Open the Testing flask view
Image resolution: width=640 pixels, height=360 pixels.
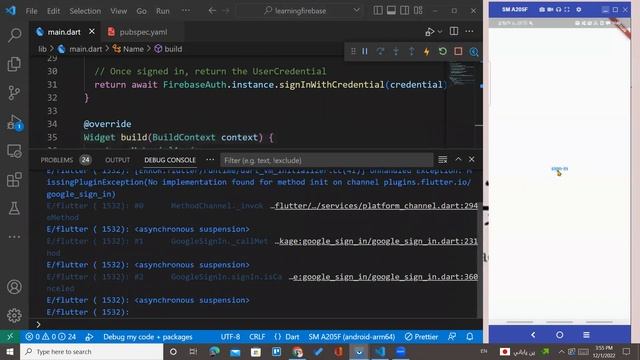(x=14, y=208)
